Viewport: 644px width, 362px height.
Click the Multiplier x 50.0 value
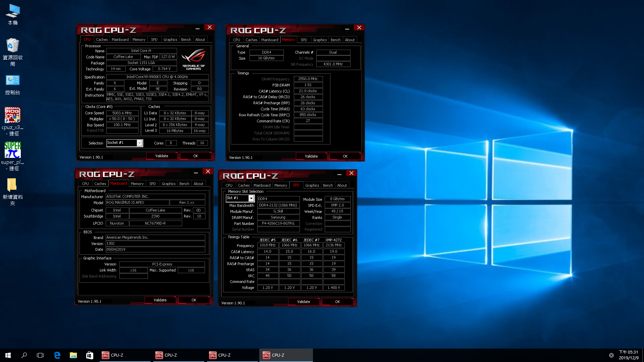122,119
